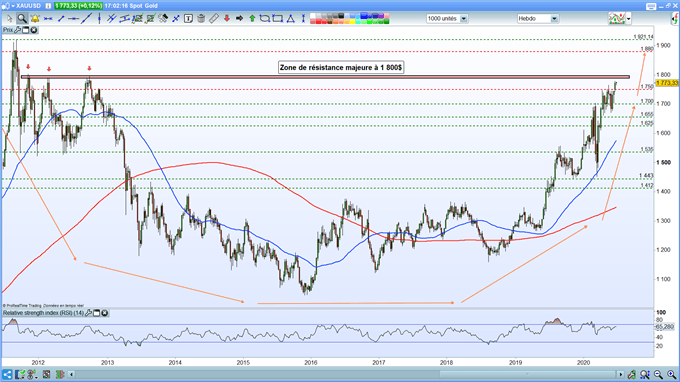
Task: Select the vertical double-arrow measure tool
Action: click(x=303, y=19)
